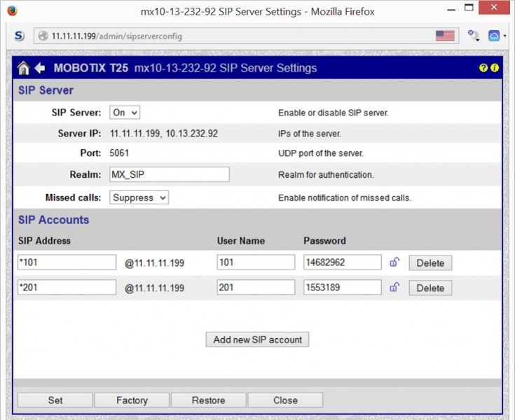The height and width of the screenshot is (420, 515).
Task: Open the yellow info icon
Action: pyautogui.click(x=494, y=68)
